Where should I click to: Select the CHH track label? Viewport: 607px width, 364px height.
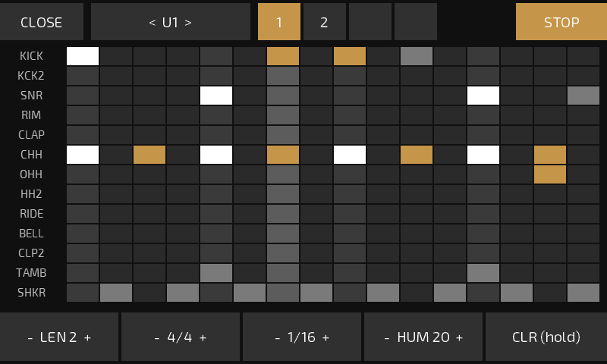31,155
